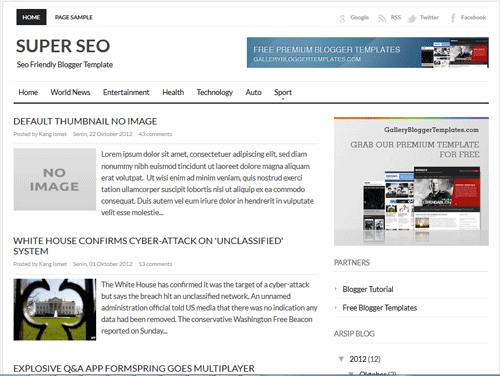Viewport: 500px width, 376px height.
Task: Collapse the 2012 (12) archive triangle
Action: 341,359
